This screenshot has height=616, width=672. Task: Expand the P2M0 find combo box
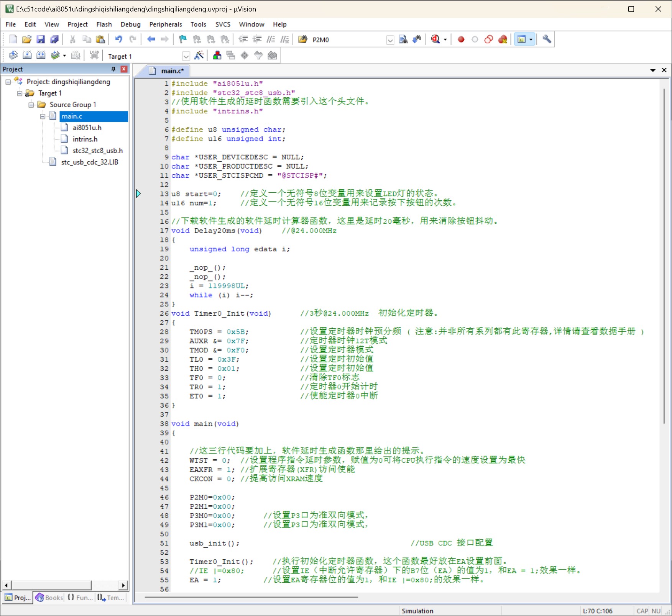coord(390,40)
